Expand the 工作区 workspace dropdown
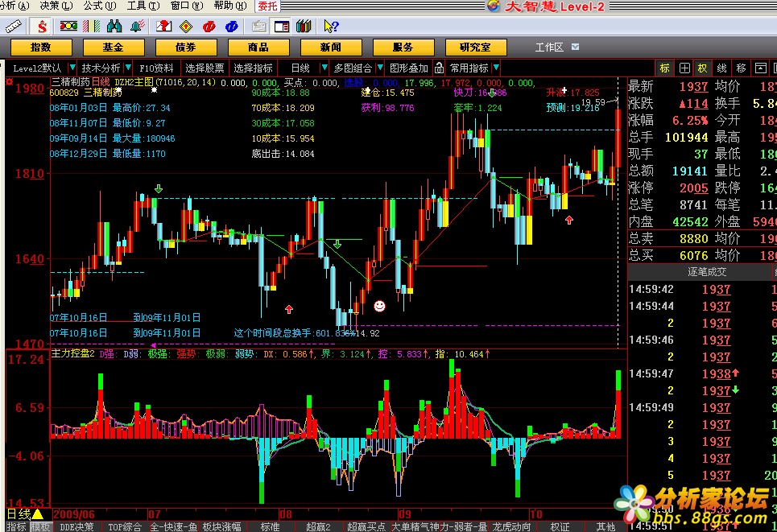This screenshot has height=532, width=777. pyautogui.click(x=576, y=47)
